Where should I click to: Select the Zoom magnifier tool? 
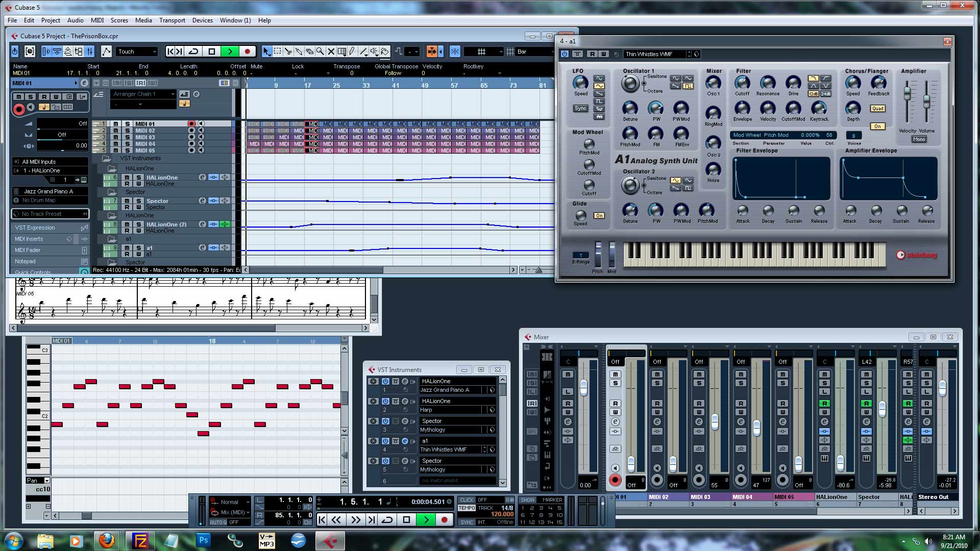pyautogui.click(x=320, y=52)
